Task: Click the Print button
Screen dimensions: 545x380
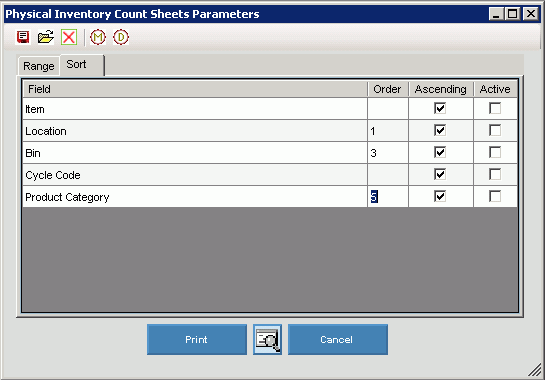Action: [x=197, y=339]
